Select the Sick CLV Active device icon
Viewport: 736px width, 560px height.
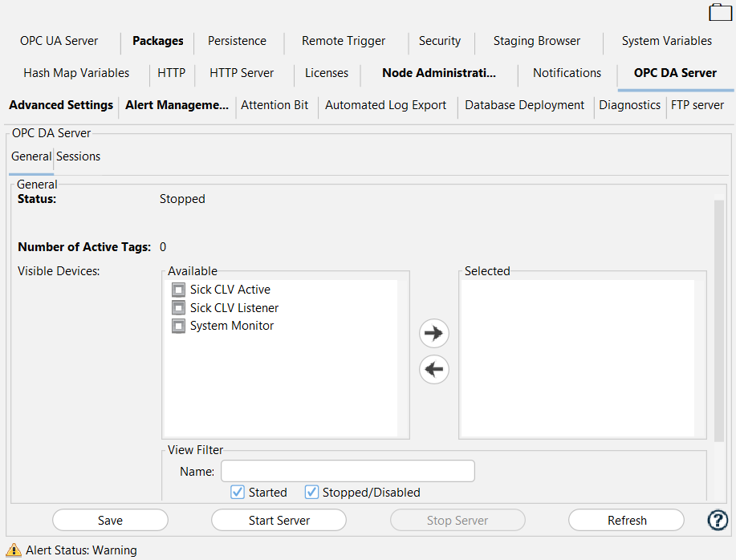click(x=178, y=290)
